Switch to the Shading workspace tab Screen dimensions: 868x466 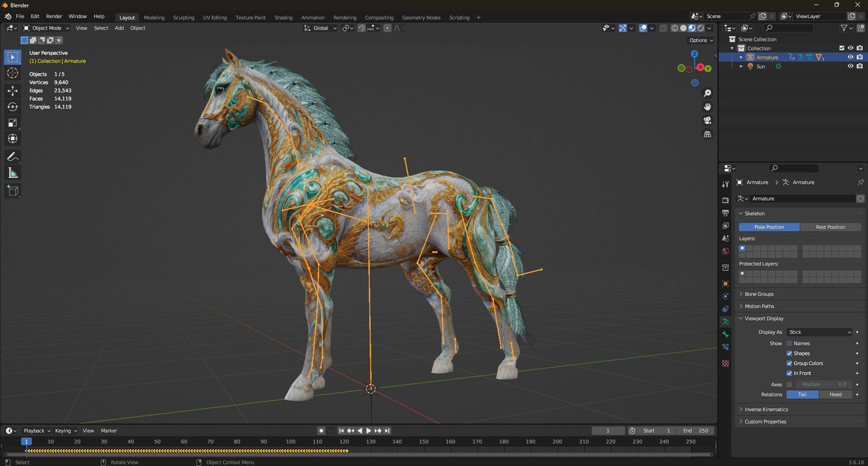coord(284,17)
